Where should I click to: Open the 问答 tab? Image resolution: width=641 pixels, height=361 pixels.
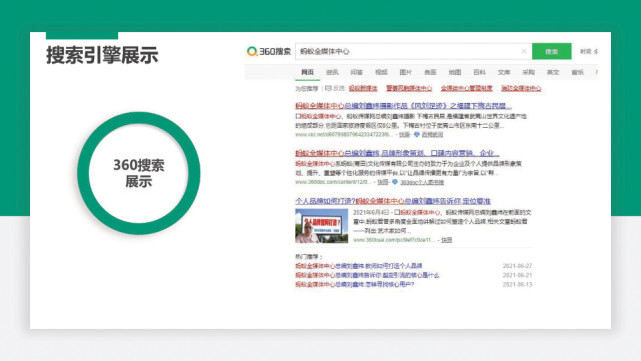click(356, 72)
